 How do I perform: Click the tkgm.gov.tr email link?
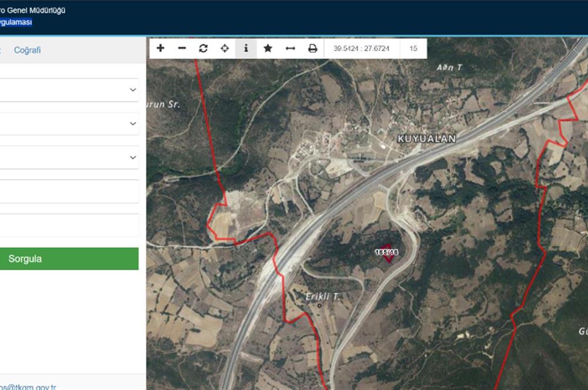tap(28, 386)
